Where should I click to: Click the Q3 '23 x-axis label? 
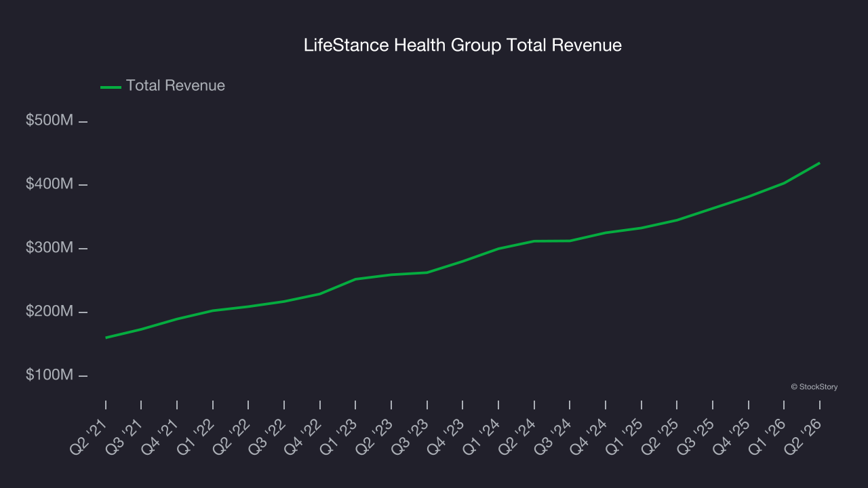click(x=410, y=436)
